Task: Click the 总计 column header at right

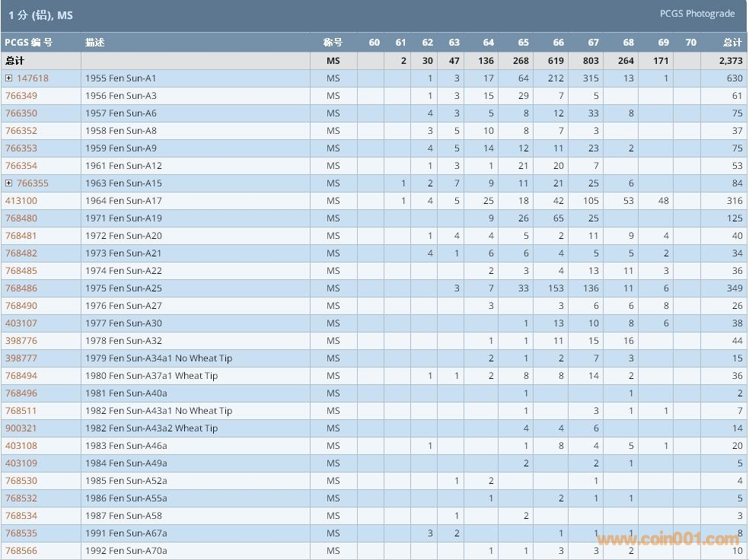Action: tap(731, 43)
